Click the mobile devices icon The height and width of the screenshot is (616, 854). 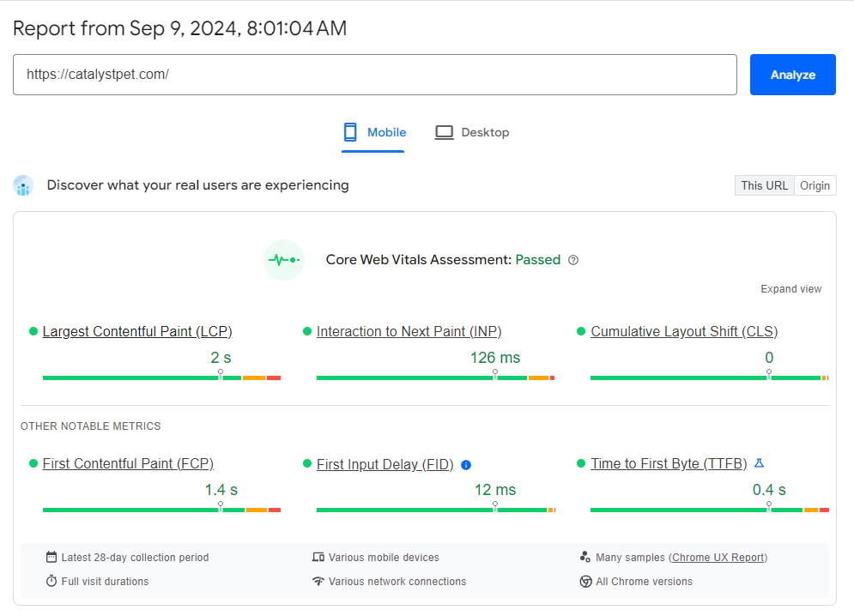click(x=318, y=558)
